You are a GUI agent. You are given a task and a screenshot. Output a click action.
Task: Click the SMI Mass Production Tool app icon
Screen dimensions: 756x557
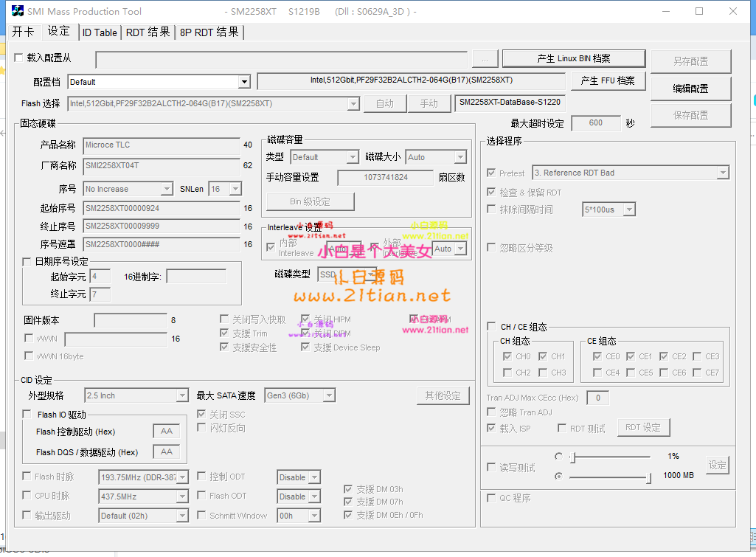click(x=18, y=10)
